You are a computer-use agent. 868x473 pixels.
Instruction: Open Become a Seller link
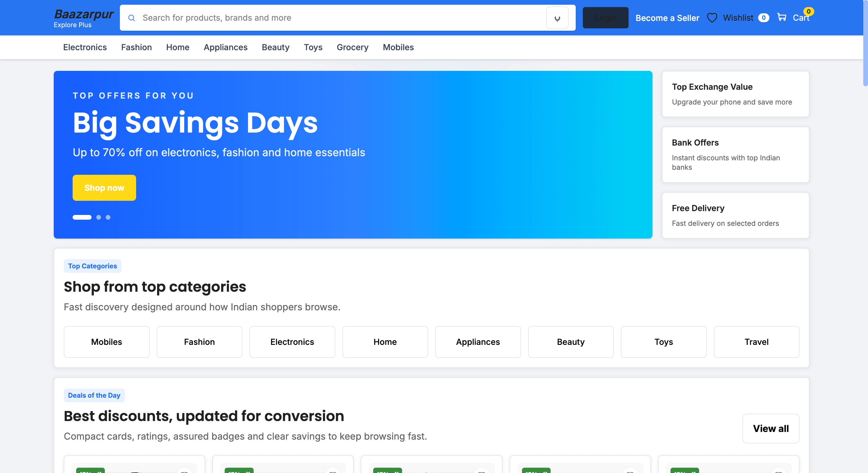click(x=667, y=18)
